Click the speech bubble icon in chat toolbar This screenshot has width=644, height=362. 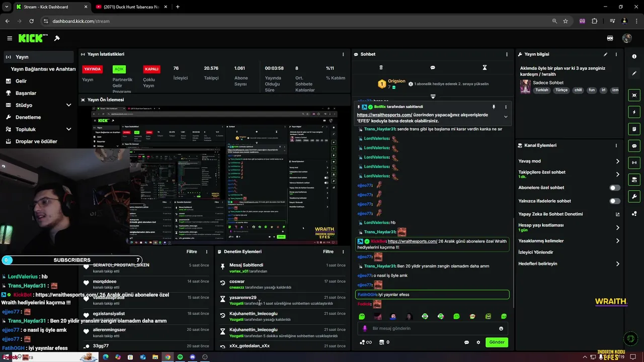coord(433,67)
